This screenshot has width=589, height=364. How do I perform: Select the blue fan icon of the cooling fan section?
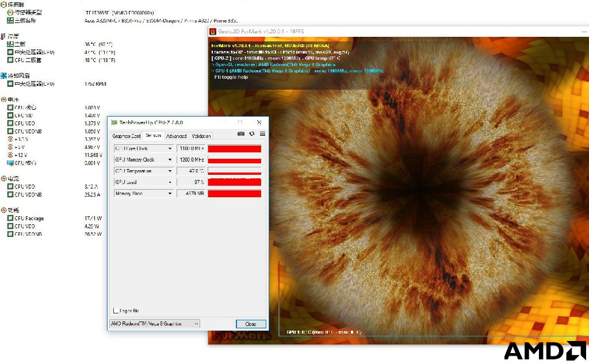click(3, 75)
